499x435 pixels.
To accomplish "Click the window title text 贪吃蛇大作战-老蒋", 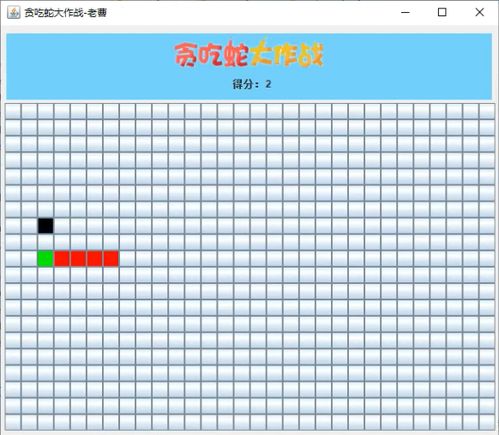I will pos(65,13).
